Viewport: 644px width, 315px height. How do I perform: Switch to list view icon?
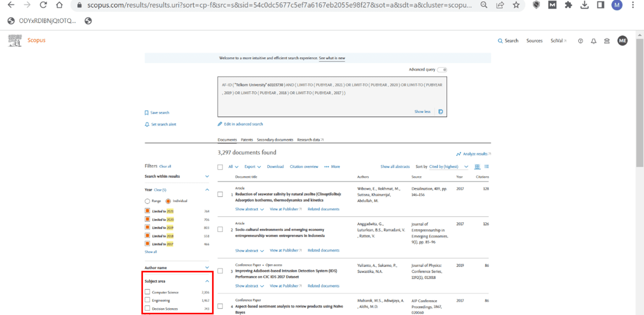486,166
